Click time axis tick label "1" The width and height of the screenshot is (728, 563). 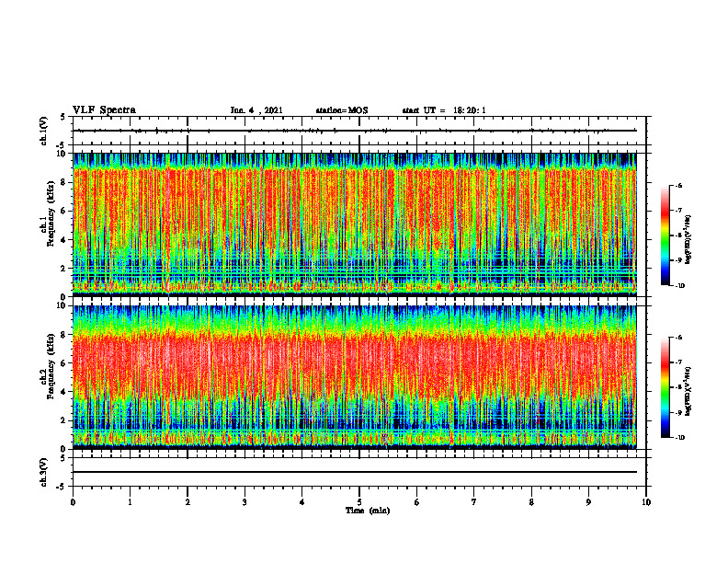[x=130, y=502]
